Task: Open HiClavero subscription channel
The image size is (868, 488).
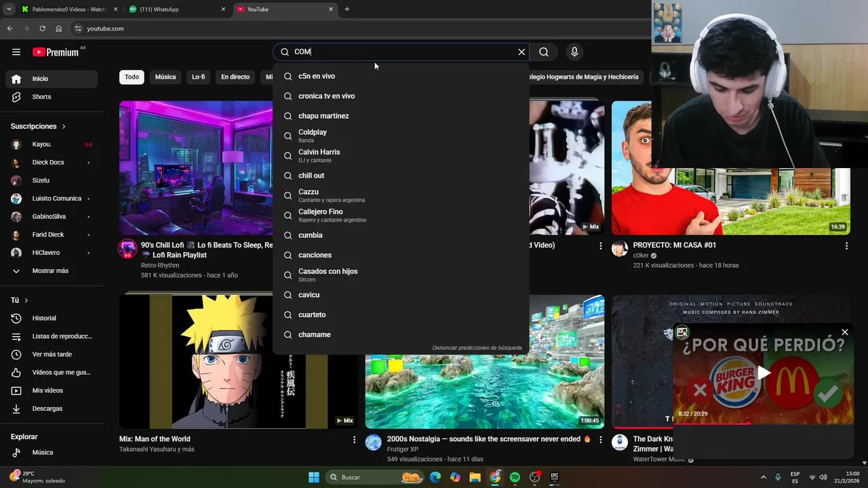Action: [52, 253]
